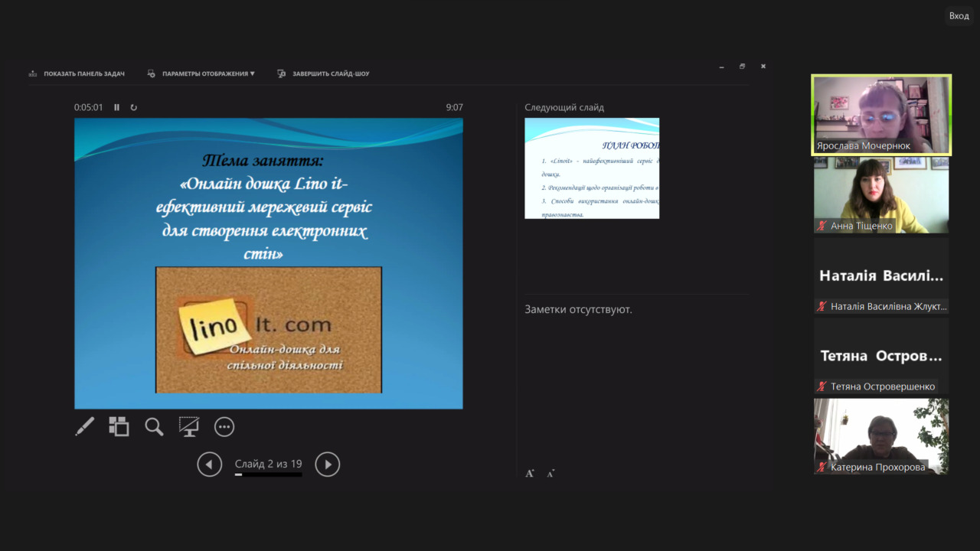The height and width of the screenshot is (551, 980).
Task: Click ПОКАЗАТЬ ПАНЕЛЬ ЗАДАЧ label
Action: tap(84, 74)
